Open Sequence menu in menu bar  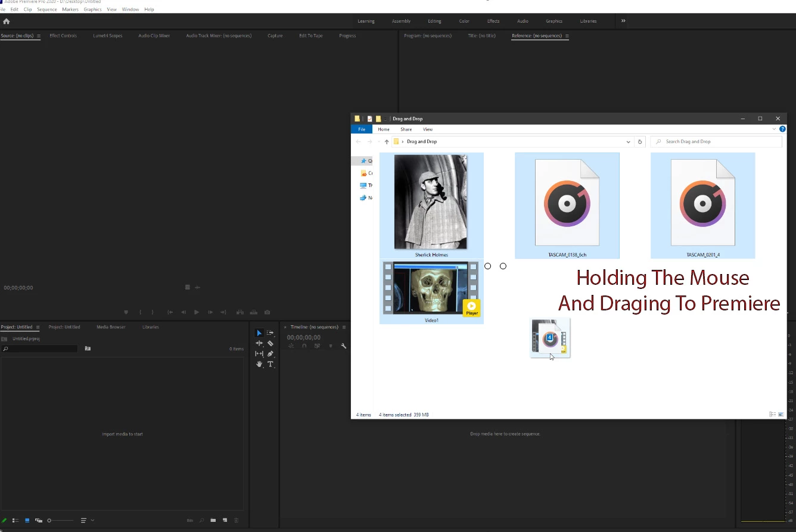click(x=47, y=10)
